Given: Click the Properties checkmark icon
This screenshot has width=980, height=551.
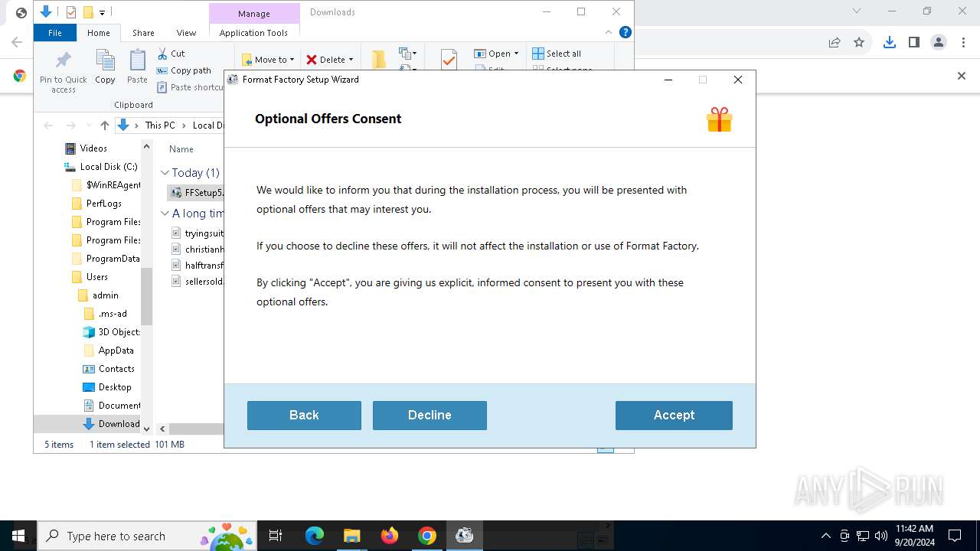Looking at the screenshot, I should pos(449,60).
